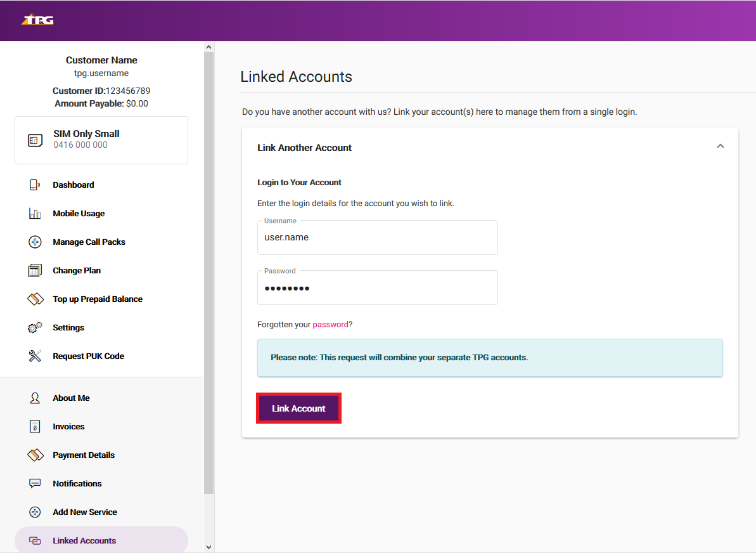The image size is (756, 560).
Task: Click the TPG logo in the header
Action: click(36, 20)
